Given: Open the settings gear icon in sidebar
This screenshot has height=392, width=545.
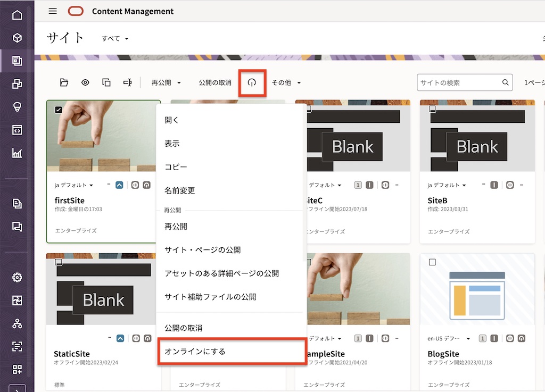Looking at the screenshot, I should tap(17, 277).
